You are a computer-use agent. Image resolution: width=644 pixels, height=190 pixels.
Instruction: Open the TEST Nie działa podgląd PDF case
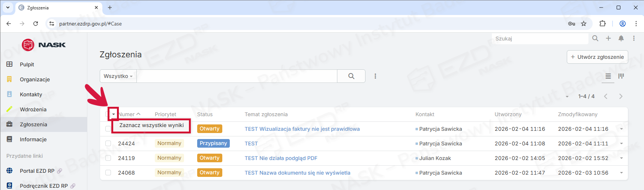pyautogui.click(x=281, y=158)
